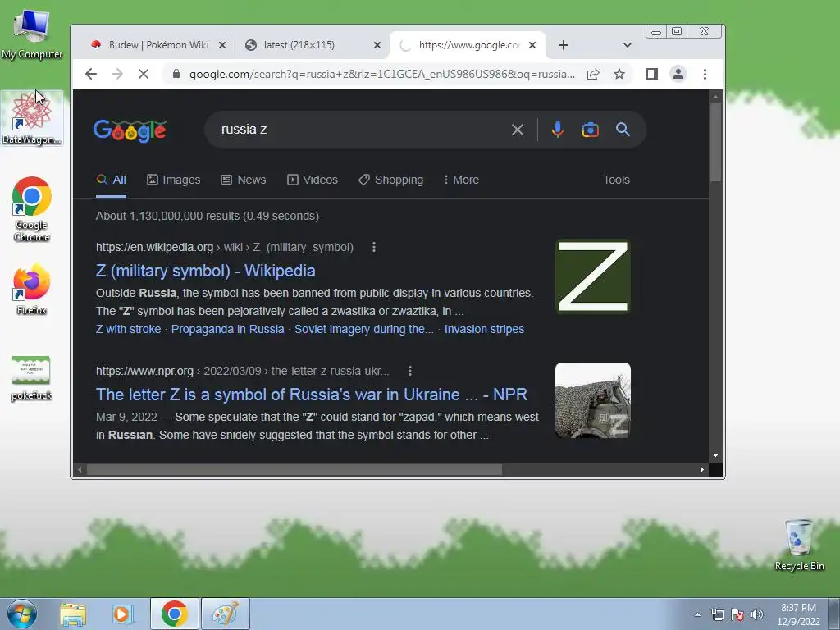Open 'Soviet imagery during the...' sublink
This screenshot has height=630, width=840.
(363, 329)
